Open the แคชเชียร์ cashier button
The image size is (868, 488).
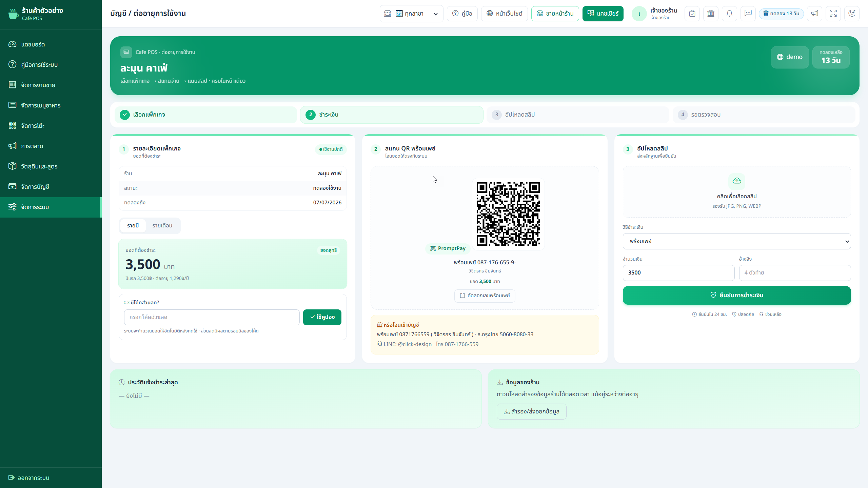(603, 14)
